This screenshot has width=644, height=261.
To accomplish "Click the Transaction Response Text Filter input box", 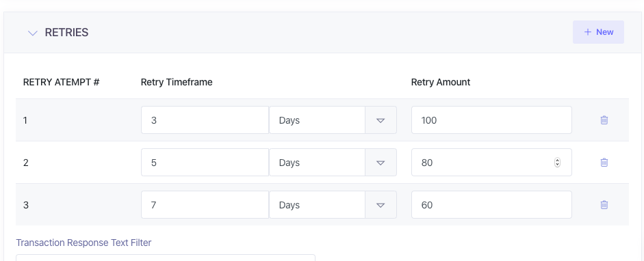I will tap(166, 258).
